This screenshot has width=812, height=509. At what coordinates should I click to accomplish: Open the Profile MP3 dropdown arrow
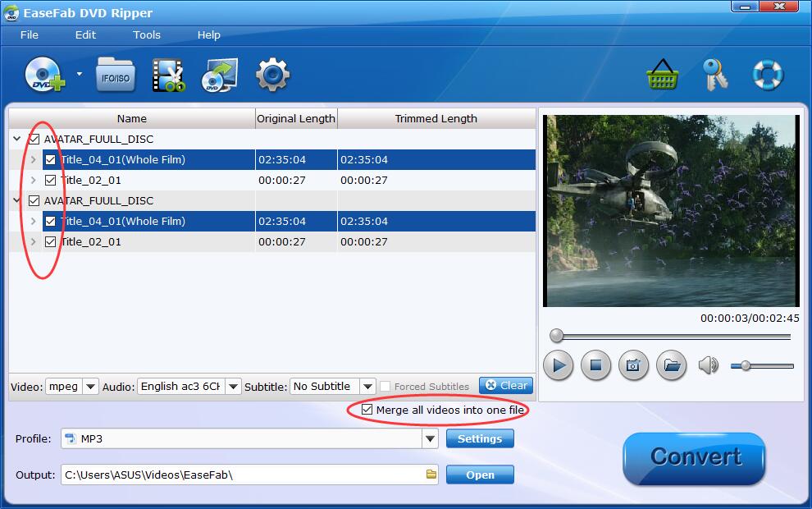coord(430,439)
